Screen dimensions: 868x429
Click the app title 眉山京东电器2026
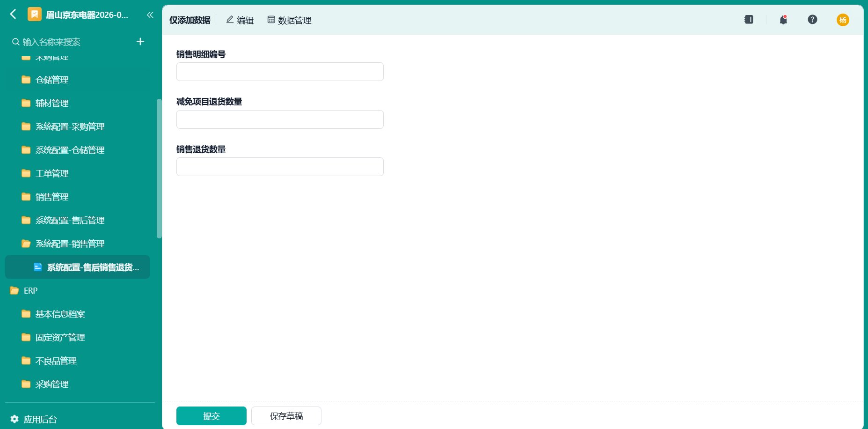coord(87,15)
